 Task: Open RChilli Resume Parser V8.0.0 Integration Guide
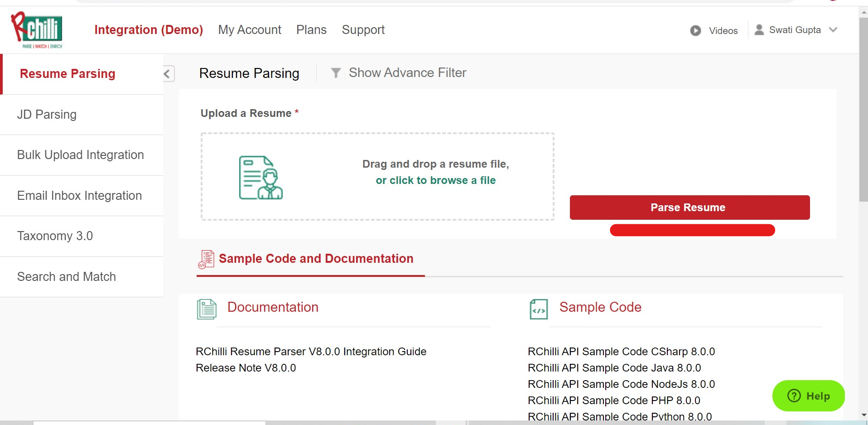311,352
